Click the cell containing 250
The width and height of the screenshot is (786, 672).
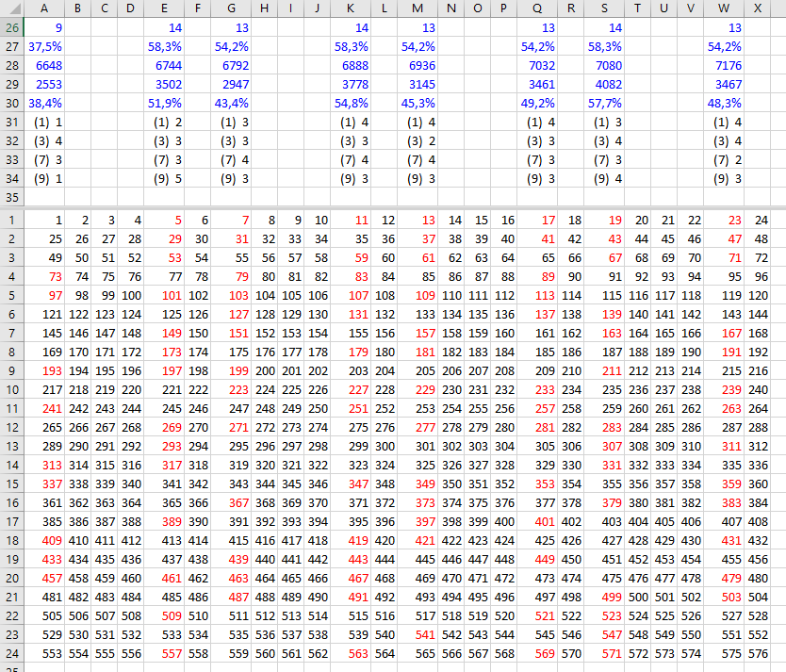(318, 408)
